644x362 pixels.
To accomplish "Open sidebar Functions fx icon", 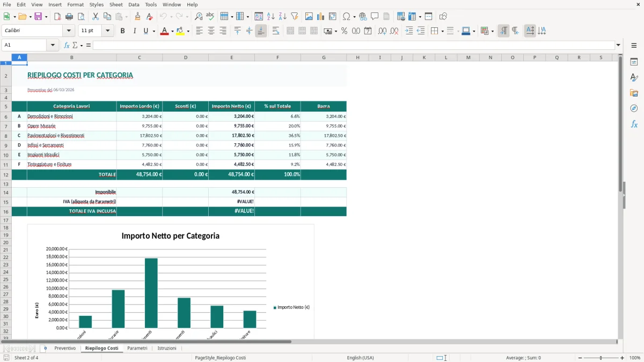I will pyautogui.click(x=634, y=124).
